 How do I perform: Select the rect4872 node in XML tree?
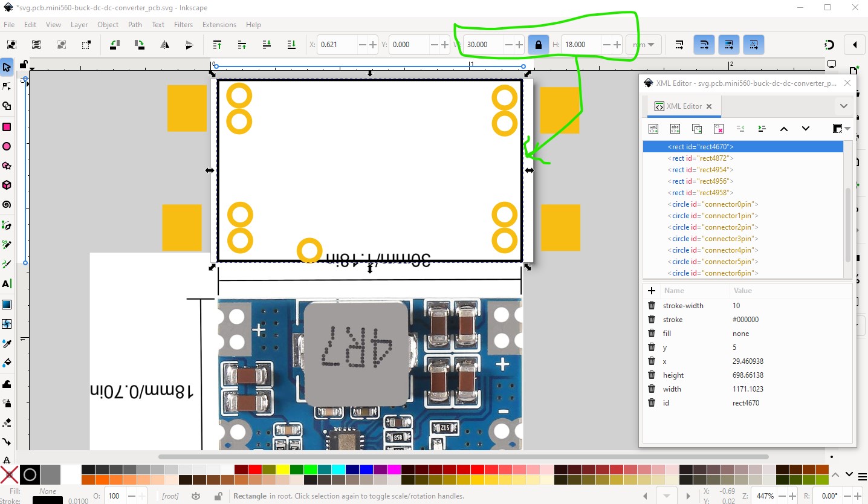coord(702,158)
